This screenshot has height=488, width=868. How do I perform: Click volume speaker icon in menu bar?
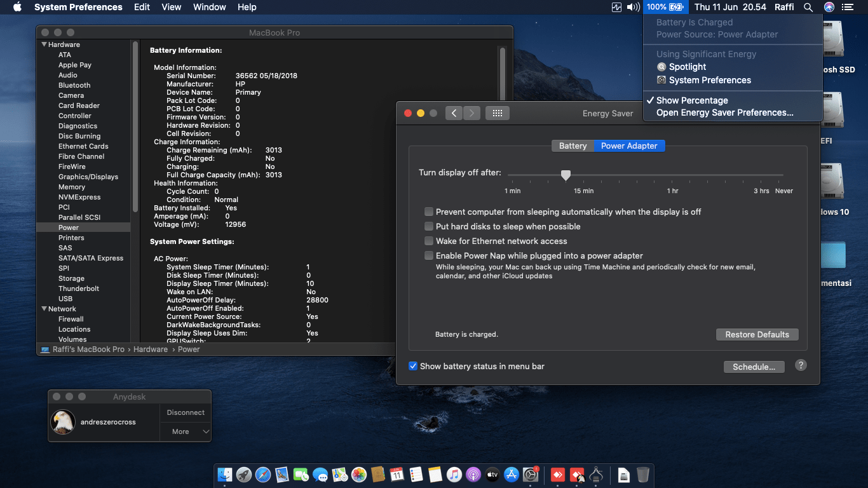point(634,7)
